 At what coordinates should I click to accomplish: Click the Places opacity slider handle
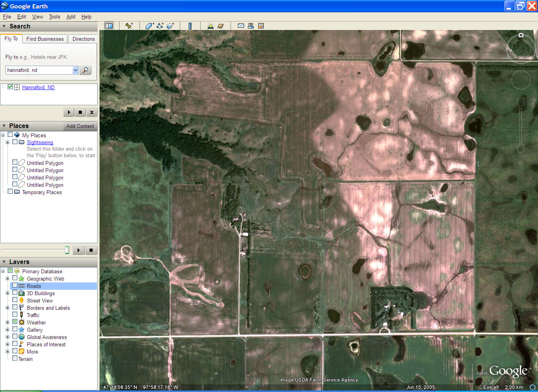point(67,250)
